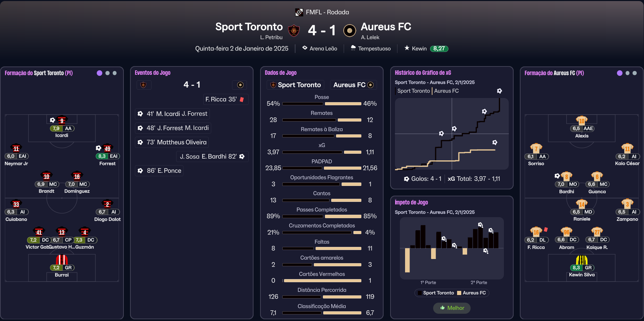Viewport: 644px width, 321px height.
Task: Click the goal icon for 86' E. Ponce
Action: (140, 171)
